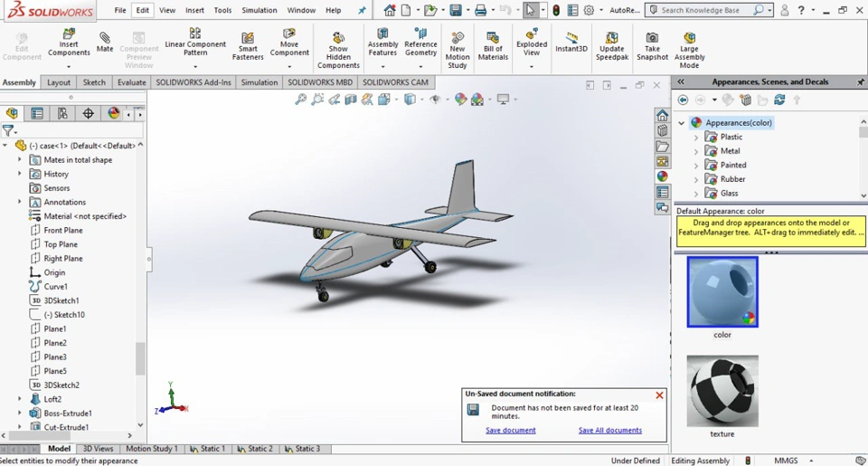Image resolution: width=868 pixels, height=466 pixels.
Task: Click the Rebuild traffic light icon
Action: pos(556,10)
